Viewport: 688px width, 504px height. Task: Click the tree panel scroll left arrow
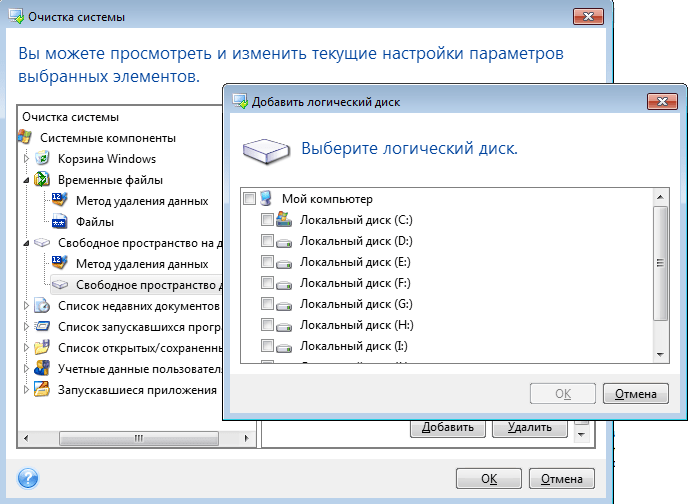26,438
